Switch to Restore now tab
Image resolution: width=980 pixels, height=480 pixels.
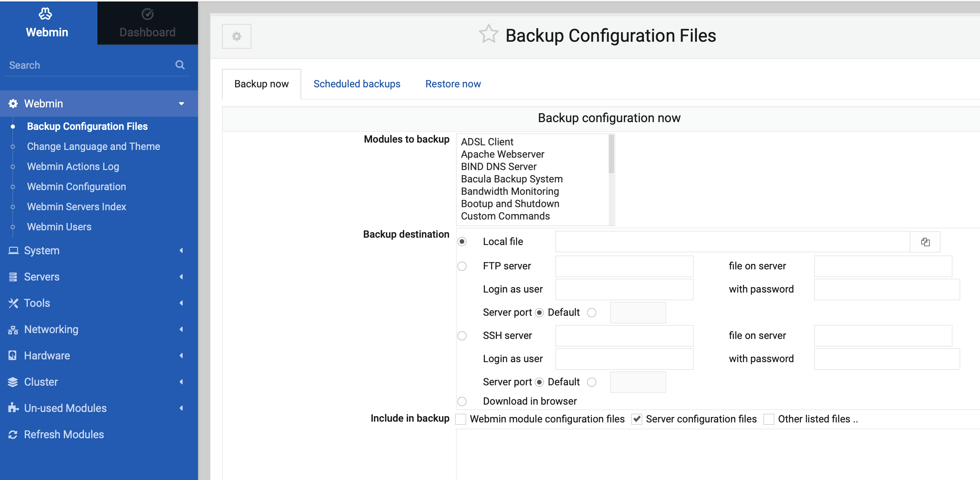click(x=453, y=84)
